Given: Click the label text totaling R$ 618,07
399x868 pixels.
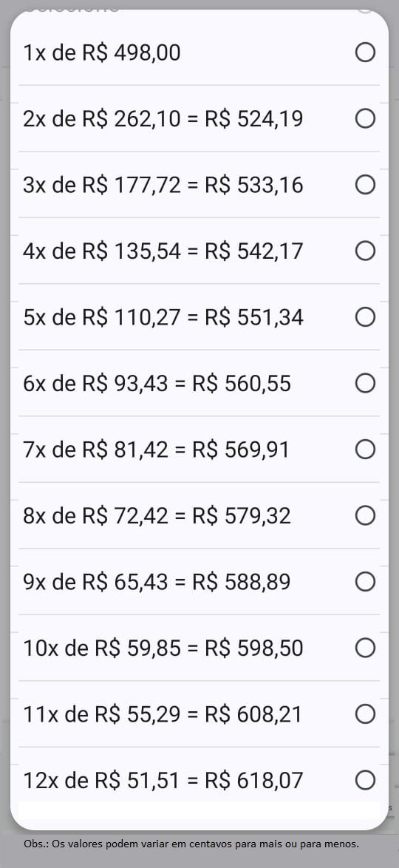Looking at the screenshot, I should [163, 781].
